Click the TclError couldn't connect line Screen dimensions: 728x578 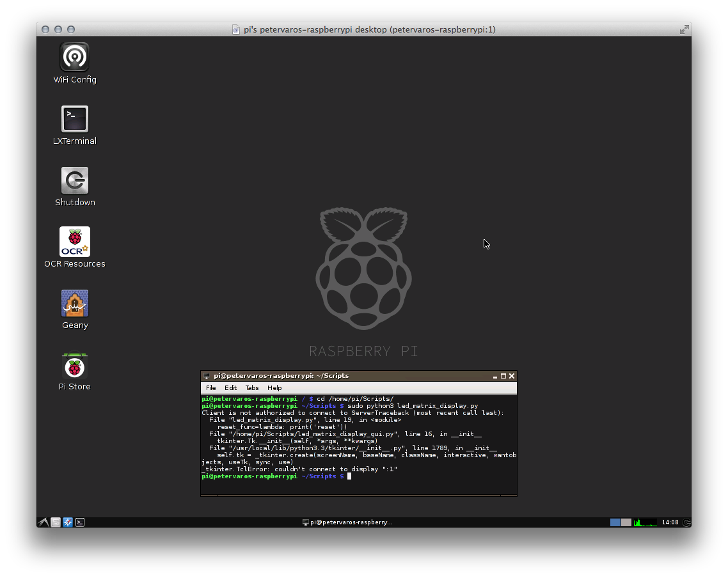(299, 469)
